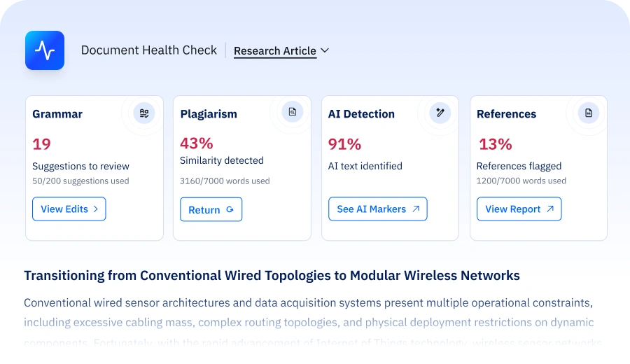Click the Return button under Plagiarism
630x364 pixels.
pyautogui.click(x=211, y=209)
